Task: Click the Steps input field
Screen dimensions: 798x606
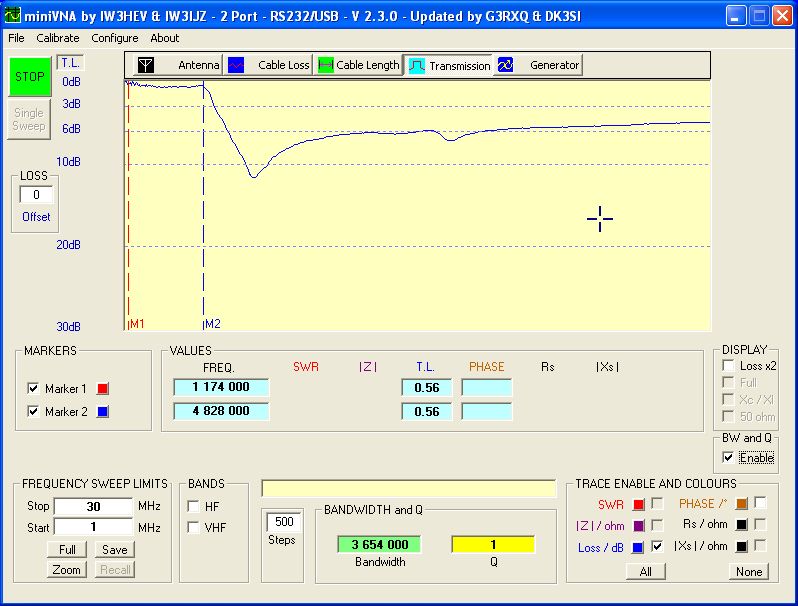Action: tap(282, 522)
